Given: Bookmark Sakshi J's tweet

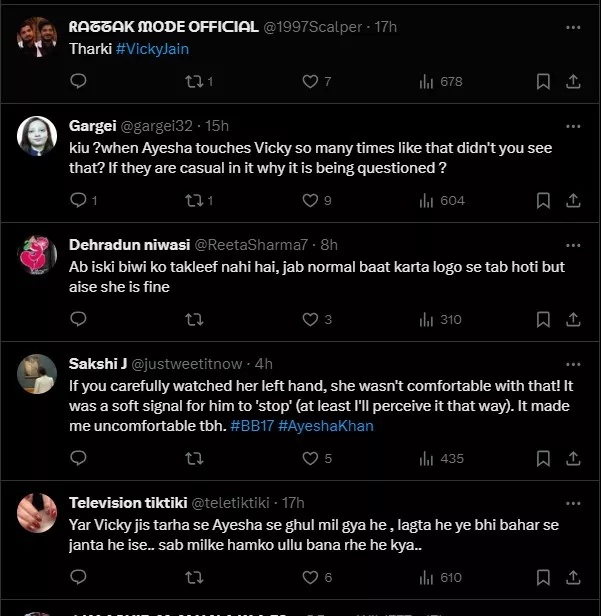Looking at the screenshot, I should [x=543, y=458].
